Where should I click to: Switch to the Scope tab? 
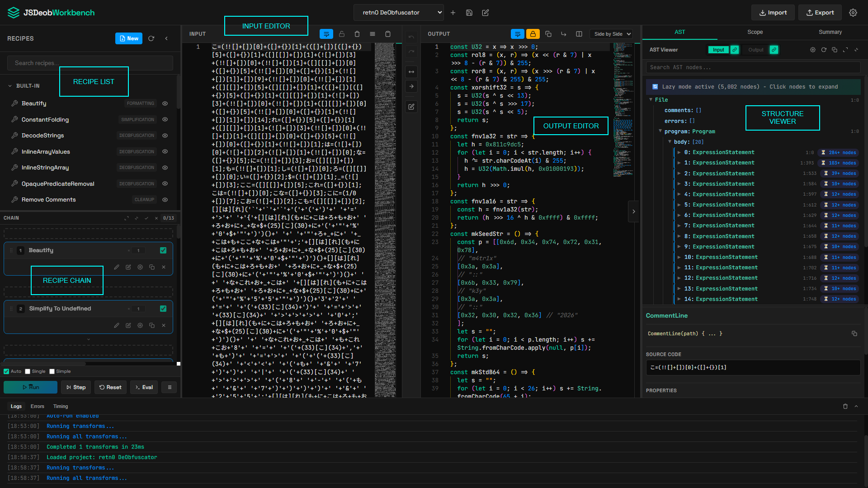pyautogui.click(x=755, y=32)
